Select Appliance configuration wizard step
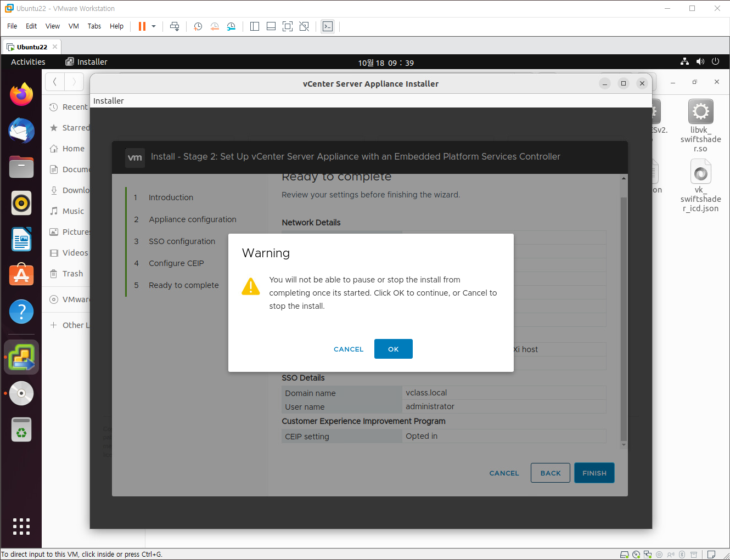This screenshot has width=730, height=560. tap(192, 219)
